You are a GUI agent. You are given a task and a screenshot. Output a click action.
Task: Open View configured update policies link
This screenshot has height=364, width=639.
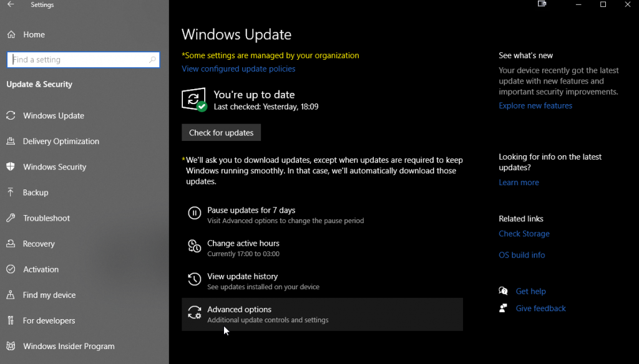pos(238,69)
